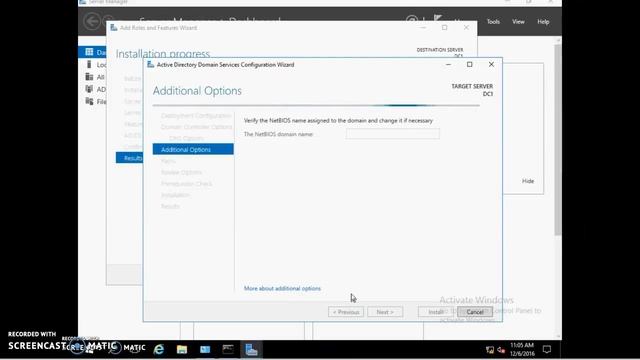
Task: Go to the Review Options step
Action: (181, 172)
